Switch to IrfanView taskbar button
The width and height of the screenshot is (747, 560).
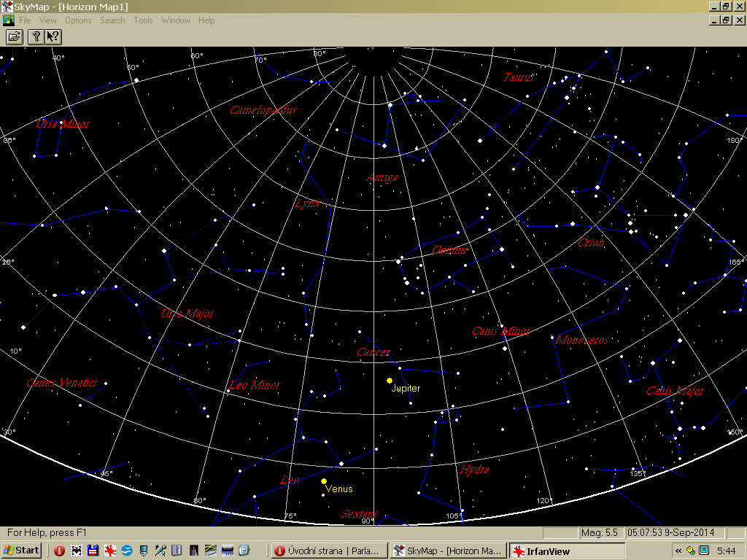point(567,551)
